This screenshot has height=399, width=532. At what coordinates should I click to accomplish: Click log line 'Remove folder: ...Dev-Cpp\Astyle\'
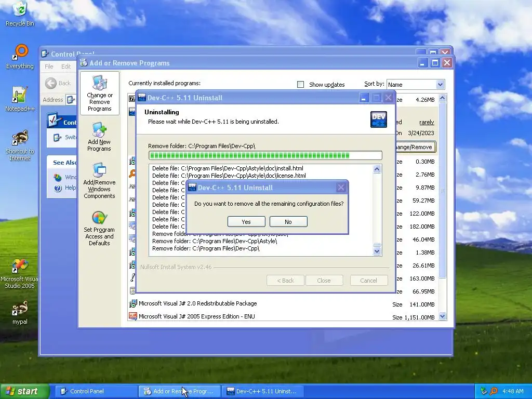click(215, 241)
